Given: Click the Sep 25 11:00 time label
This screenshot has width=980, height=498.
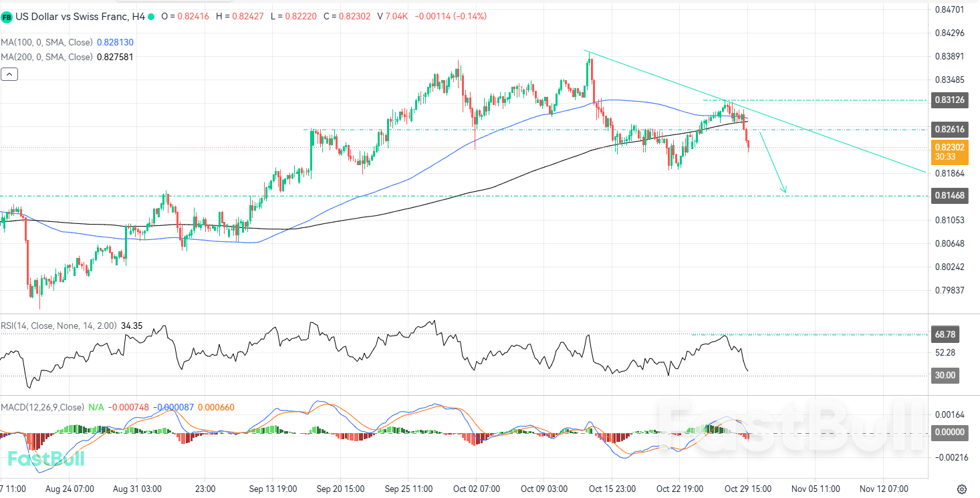Looking at the screenshot, I should coord(409,489).
